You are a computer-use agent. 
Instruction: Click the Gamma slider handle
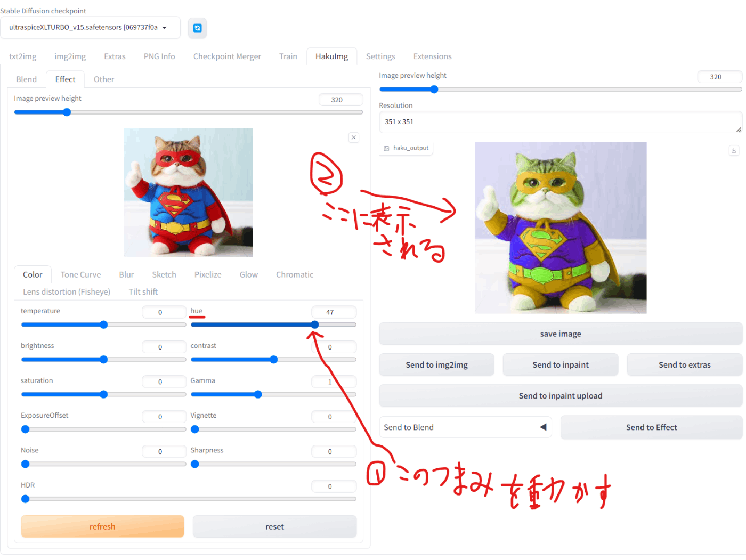coord(258,394)
